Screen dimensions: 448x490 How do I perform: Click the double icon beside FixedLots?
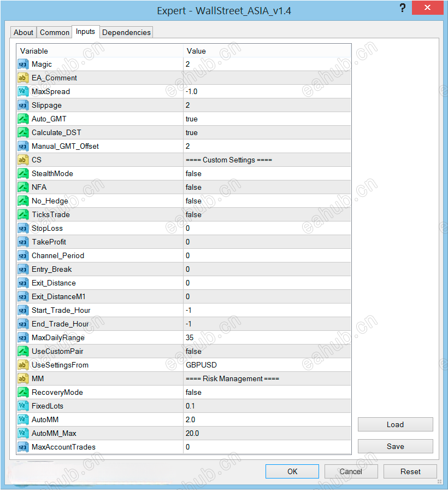pos(23,406)
